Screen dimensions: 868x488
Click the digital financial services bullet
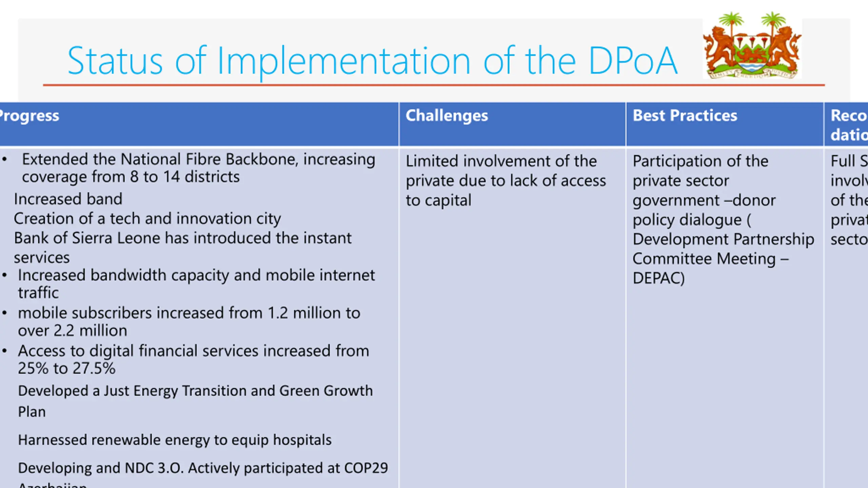pyautogui.click(x=193, y=351)
